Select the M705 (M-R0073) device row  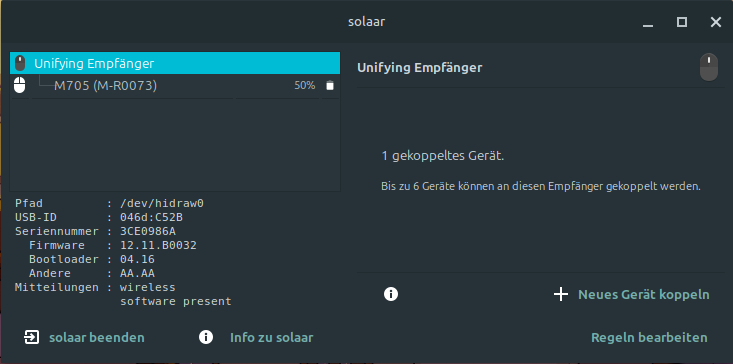(175, 86)
